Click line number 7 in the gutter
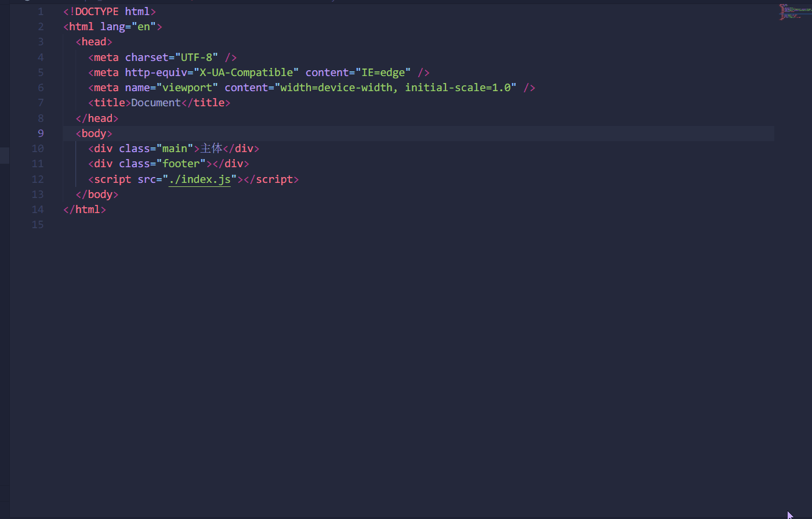The image size is (812, 519). point(41,103)
